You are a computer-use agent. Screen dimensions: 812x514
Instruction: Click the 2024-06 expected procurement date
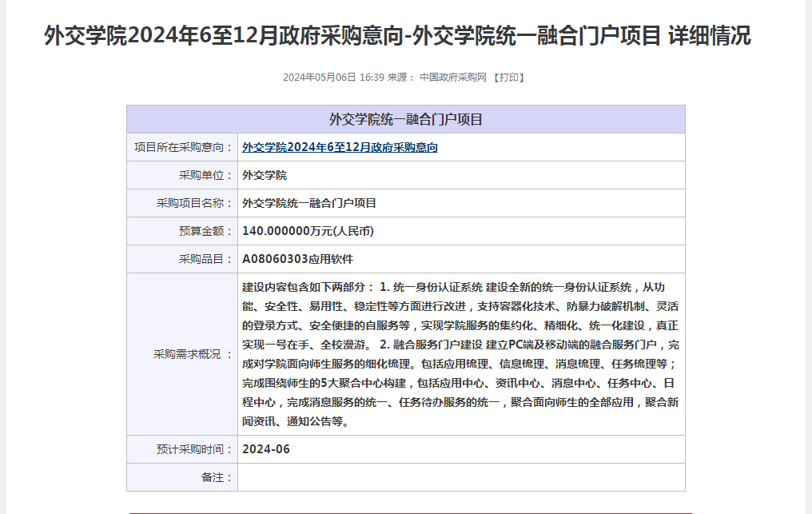pyautogui.click(x=266, y=449)
